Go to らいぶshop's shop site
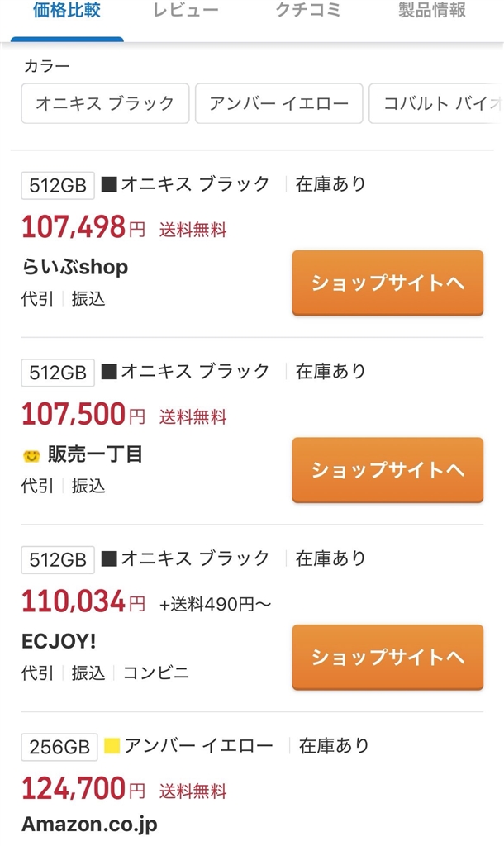 pos(388,283)
